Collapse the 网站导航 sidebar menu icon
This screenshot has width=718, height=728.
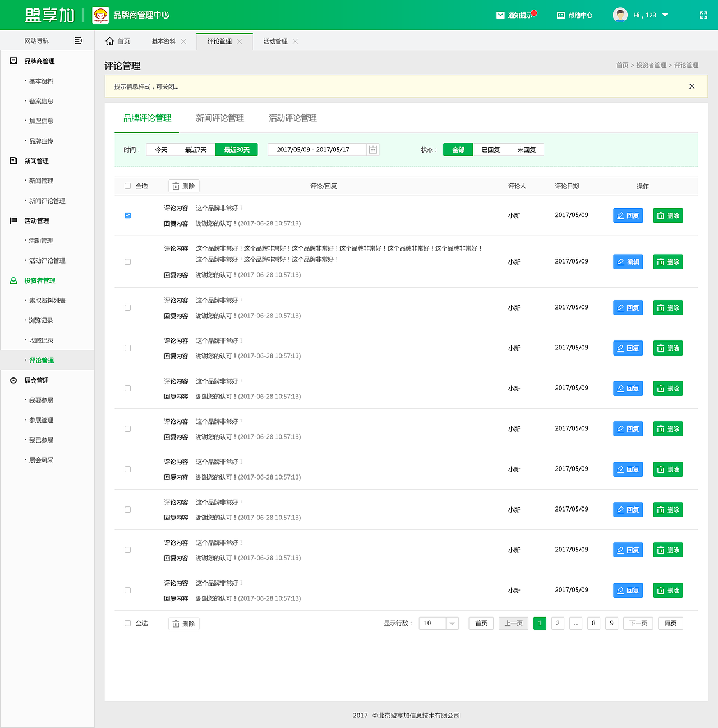[x=79, y=40]
